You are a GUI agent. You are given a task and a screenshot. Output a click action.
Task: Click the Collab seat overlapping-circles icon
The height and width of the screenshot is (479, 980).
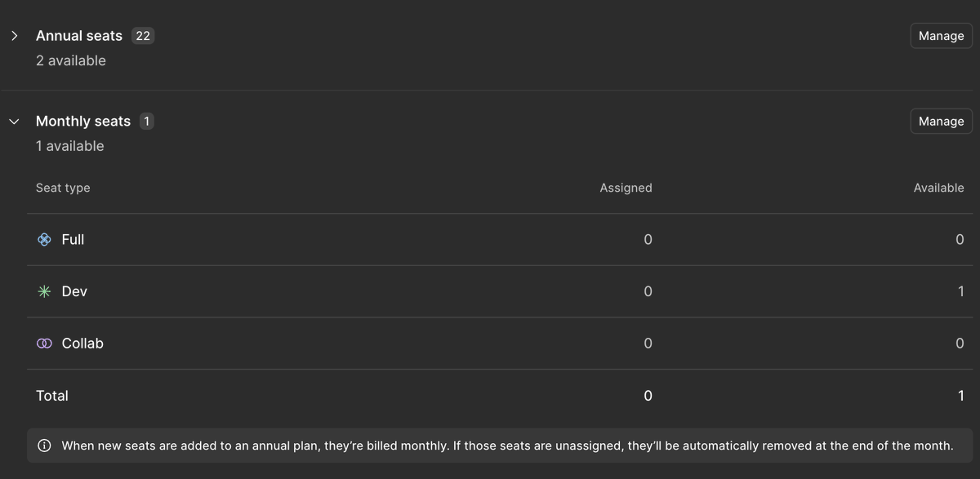point(45,344)
